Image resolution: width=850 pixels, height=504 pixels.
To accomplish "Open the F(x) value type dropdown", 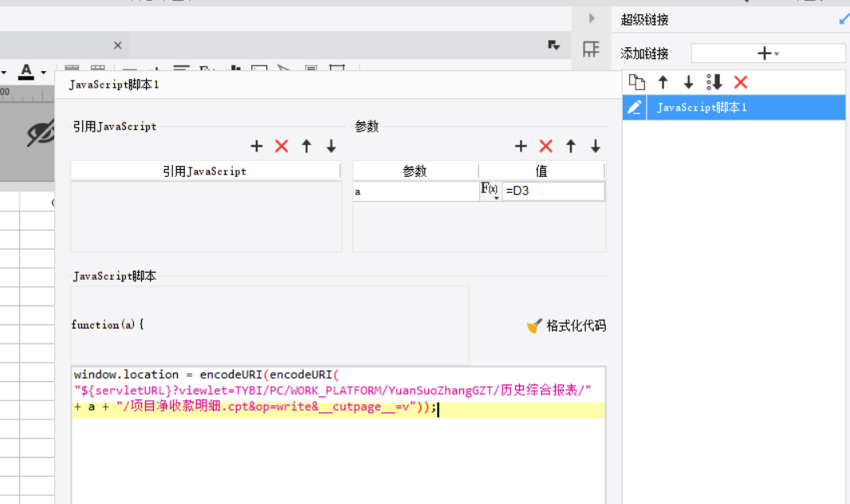I will (490, 191).
